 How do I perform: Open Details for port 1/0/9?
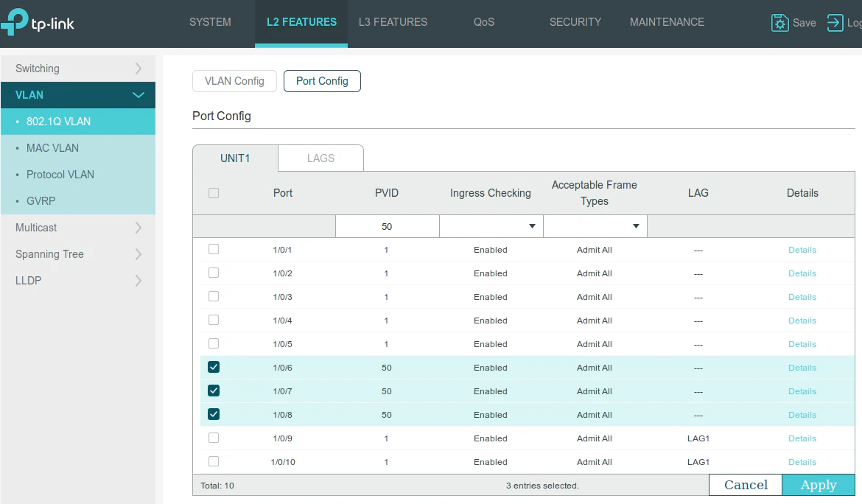802,438
